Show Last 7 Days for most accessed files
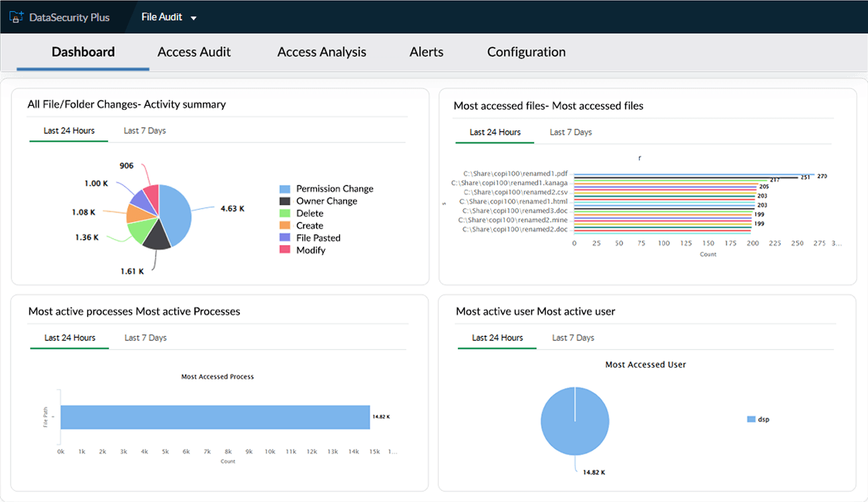The width and height of the screenshot is (868, 502). 570,132
